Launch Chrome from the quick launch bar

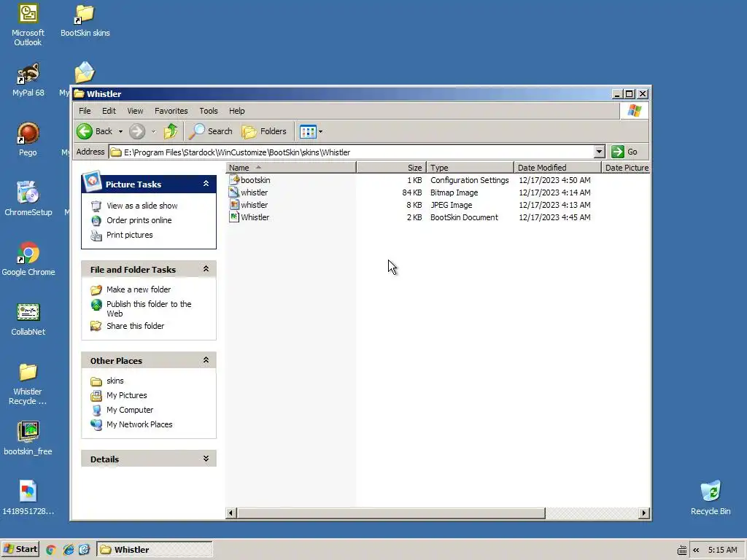(51, 550)
